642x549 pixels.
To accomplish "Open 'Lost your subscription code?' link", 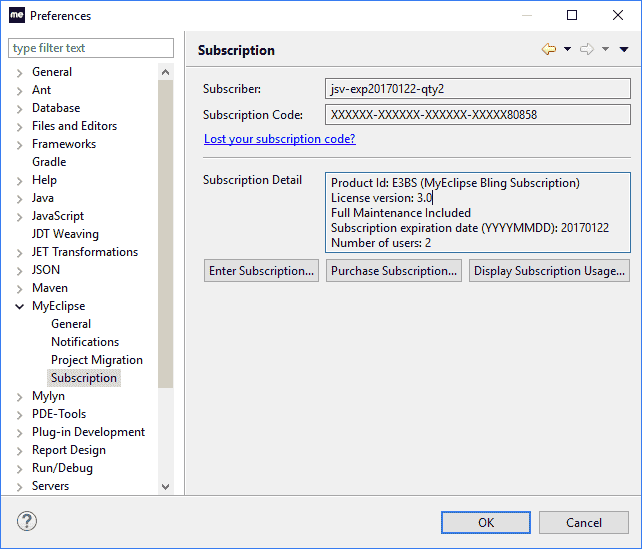I will point(280,139).
